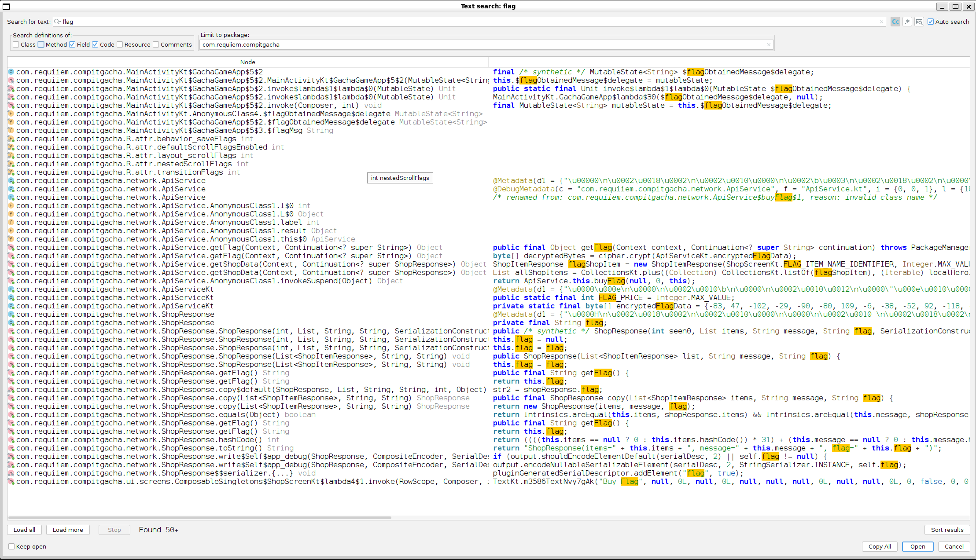Open the search history dropdown magnifier
This screenshot has height=560, width=976.
[x=58, y=22]
